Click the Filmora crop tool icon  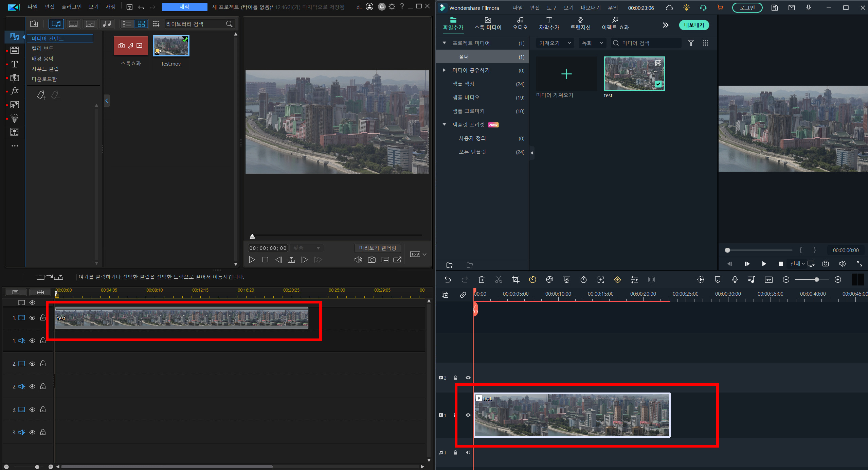click(516, 280)
